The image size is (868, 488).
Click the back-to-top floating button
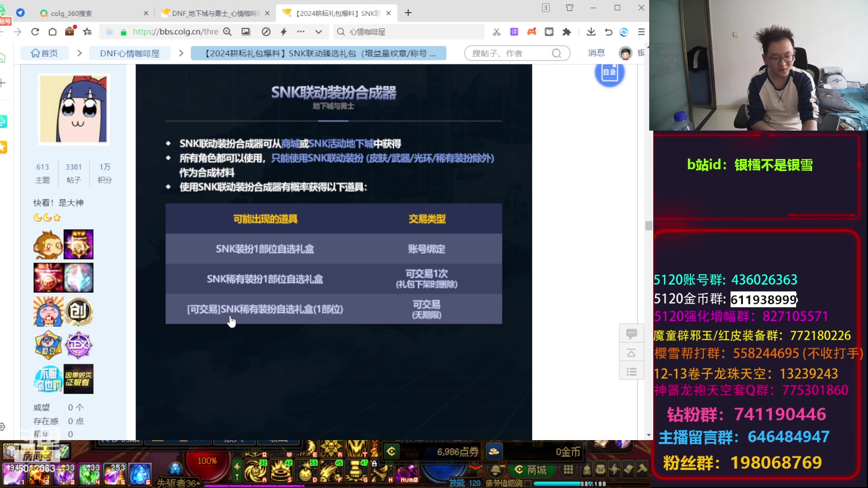point(632,353)
